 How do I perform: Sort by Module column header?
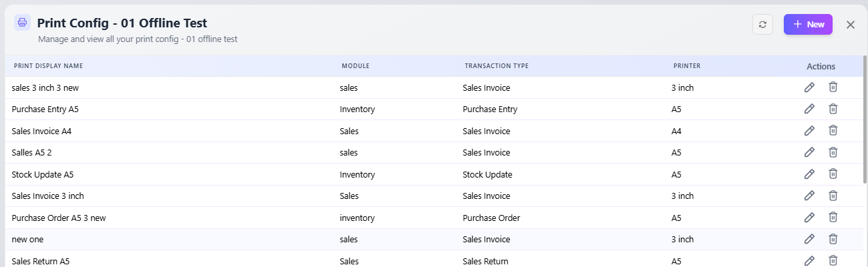tap(355, 66)
